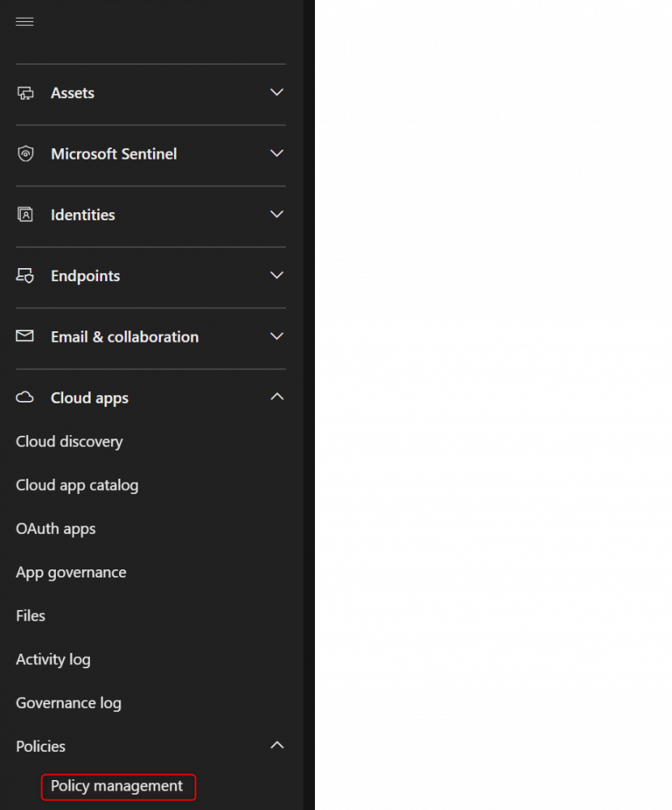The height and width of the screenshot is (810, 672).
Task: View the Governance log
Action: [x=69, y=703]
